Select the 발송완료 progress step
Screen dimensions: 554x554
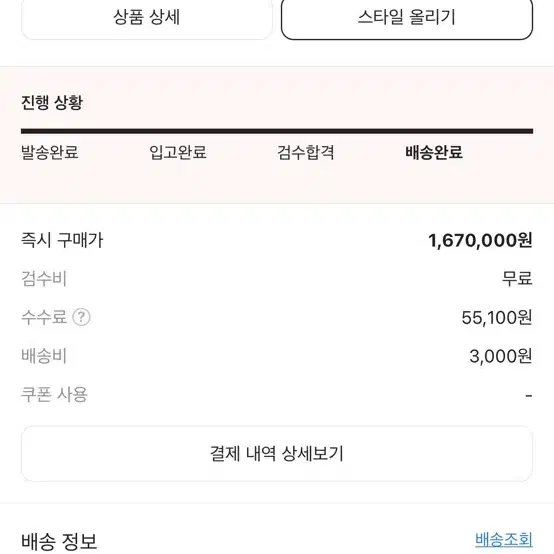pyautogui.click(x=50, y=152)
